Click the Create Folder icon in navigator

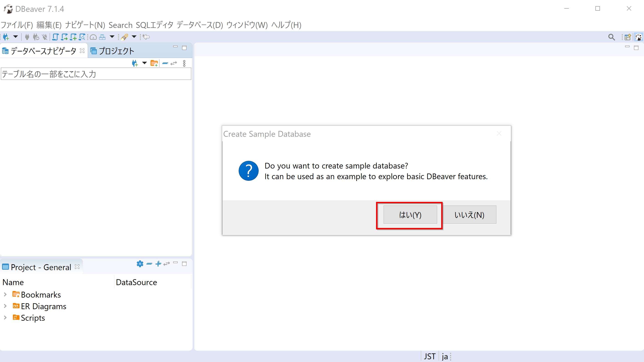(154, 64)
